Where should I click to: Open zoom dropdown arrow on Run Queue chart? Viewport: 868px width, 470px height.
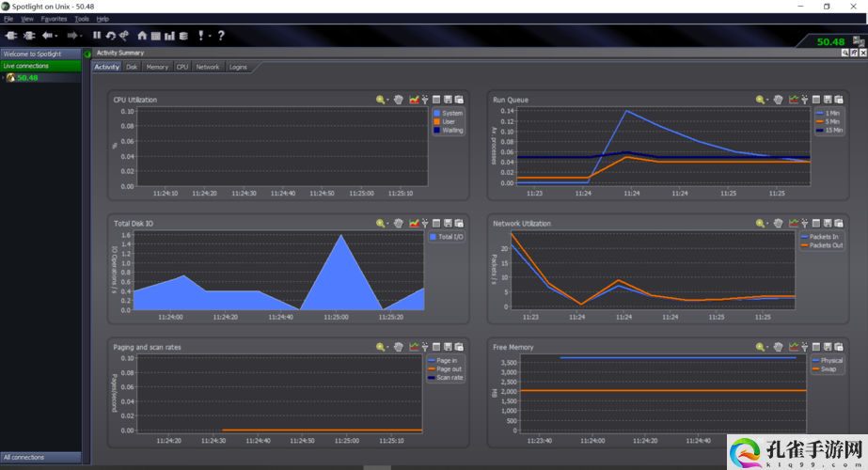[x=767, y=101]
